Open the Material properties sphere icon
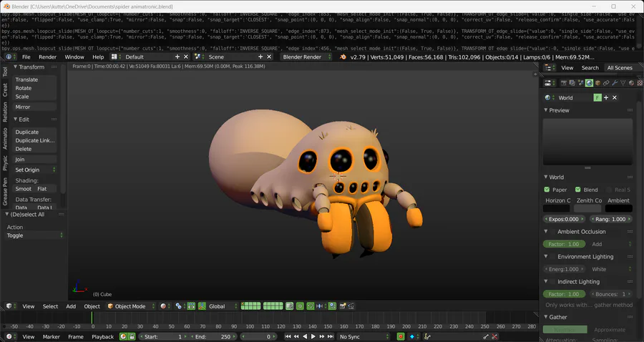The height and width of the screenshot is (342, 644). pyautogui.click(x=632, y=83)
